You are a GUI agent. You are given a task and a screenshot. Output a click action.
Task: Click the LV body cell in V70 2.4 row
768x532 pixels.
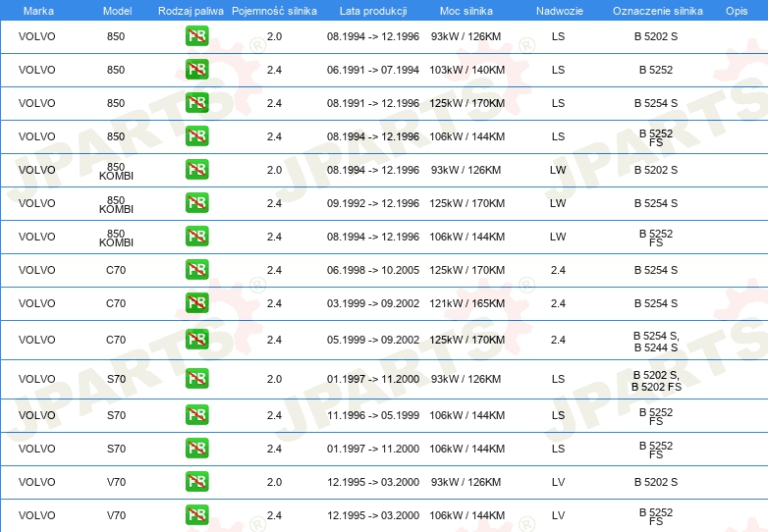(558, 515)
